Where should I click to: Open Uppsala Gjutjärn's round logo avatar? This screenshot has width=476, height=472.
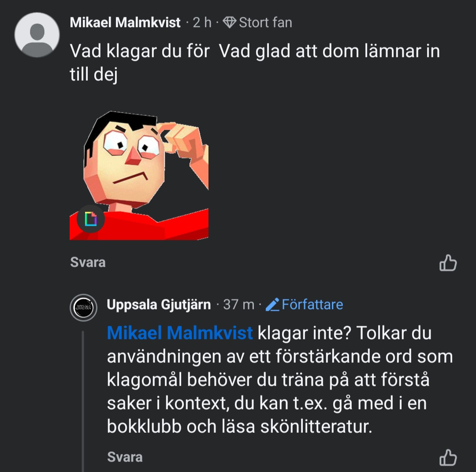[x=83, y=307]
